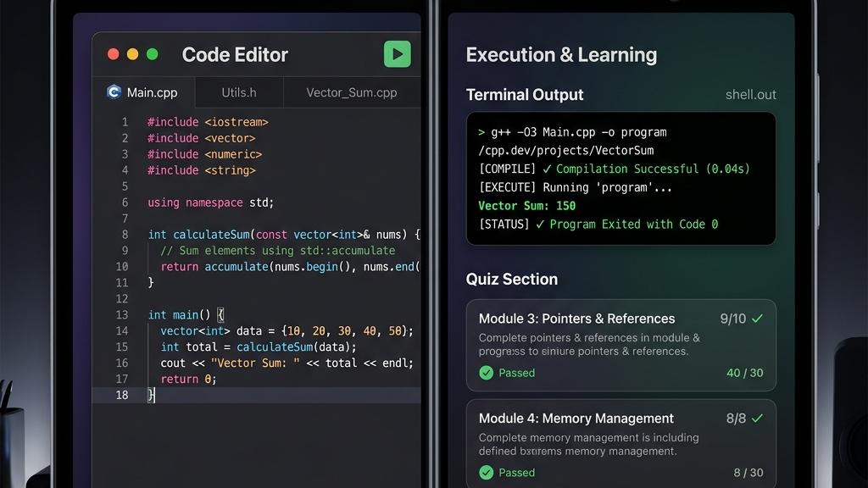Image resolution: width=868 pixels, height=488 pixels.
Task: Click the shell.out label
Action: click(751, 95)
